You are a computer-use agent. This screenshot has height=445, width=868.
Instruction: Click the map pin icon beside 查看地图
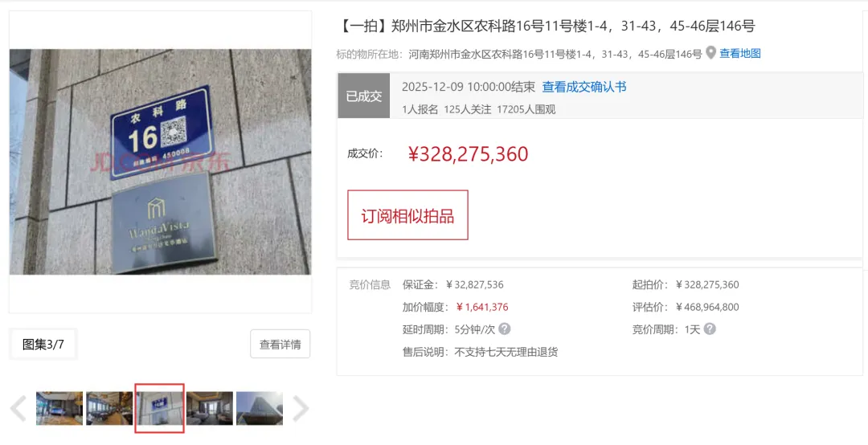pyautogui.click(x=710, y=53)
